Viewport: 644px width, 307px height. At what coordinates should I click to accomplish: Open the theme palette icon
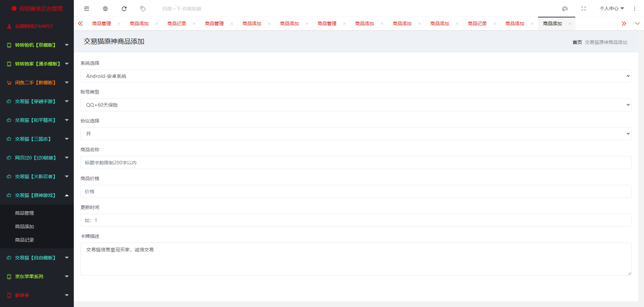(x=565, y=9)
